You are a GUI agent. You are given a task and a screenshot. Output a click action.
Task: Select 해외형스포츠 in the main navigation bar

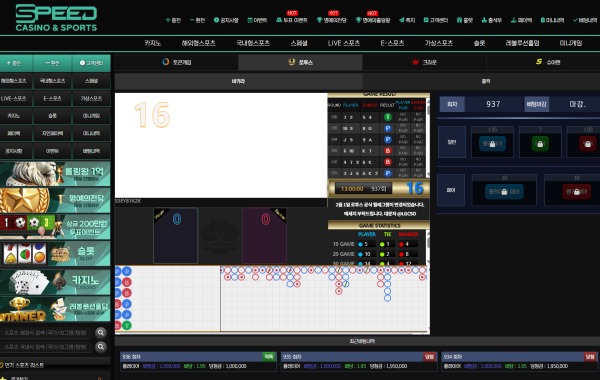click(x=198, y=43)
